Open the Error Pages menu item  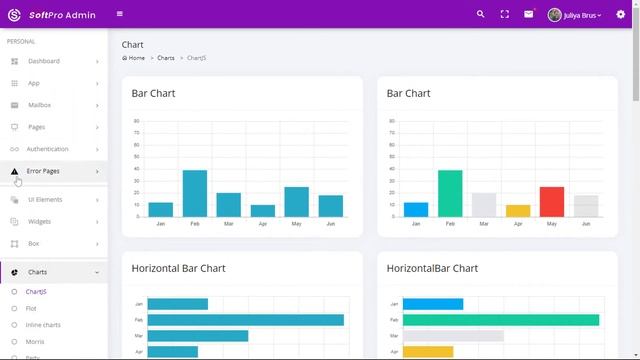click(54, 171)
